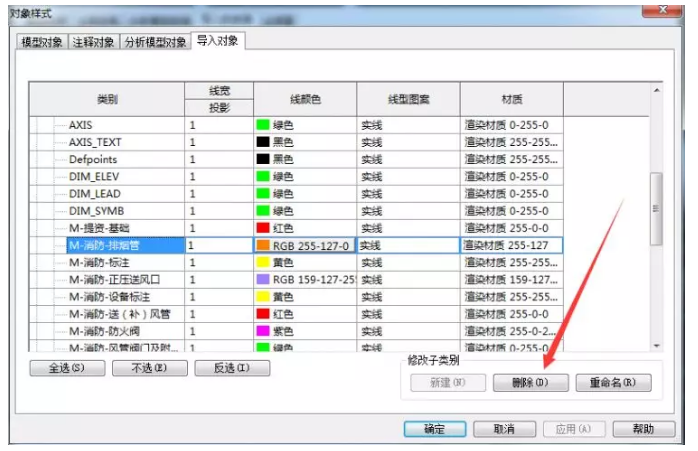The width and height of the screenshot is (698, 451).
Task: Rename the subcategory with 重命名(R)
Action: (613, 382)
